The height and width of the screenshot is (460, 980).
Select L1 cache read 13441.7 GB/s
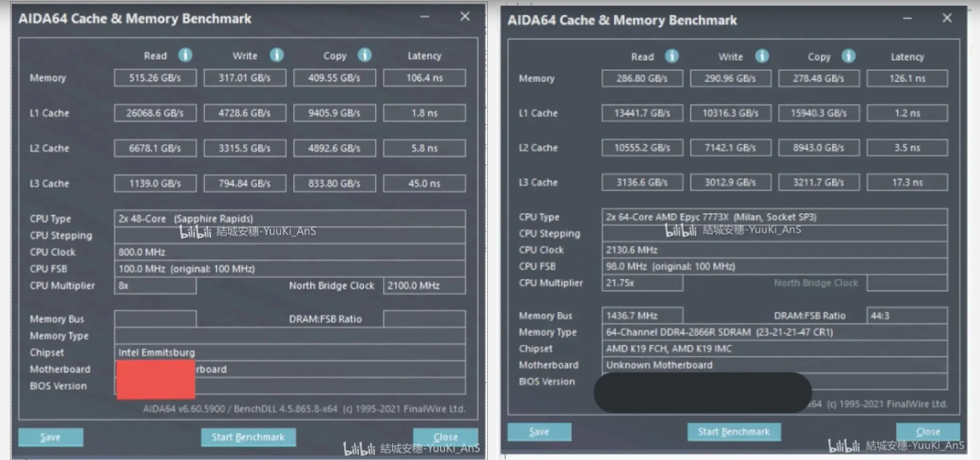click(x=643, y=113)
